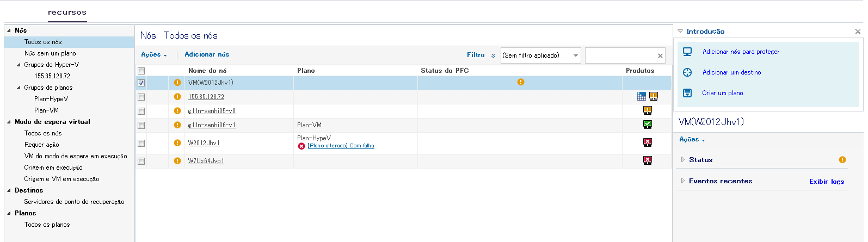Click the monitor icon beside Adicionar nós para proteger
Viewport: 868px width, 242px height.
pyautogui.click(x=687, y=52)
